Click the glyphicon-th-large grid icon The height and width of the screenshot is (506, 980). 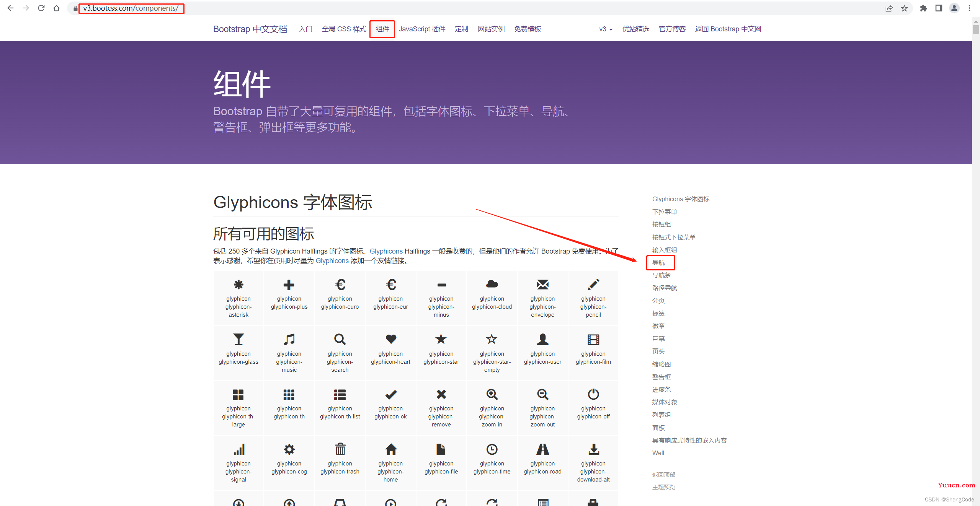[x=238, y=394]
